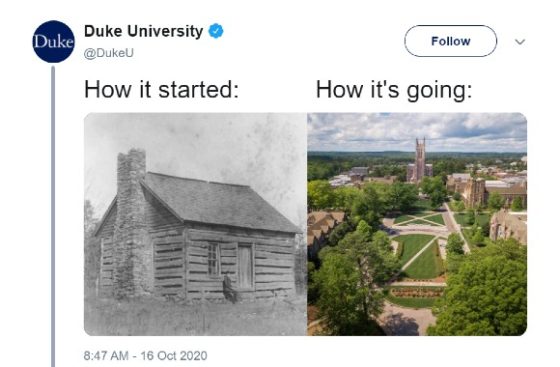Click the cabin door in old photo
560x367 pixels.
click(245, 266)
